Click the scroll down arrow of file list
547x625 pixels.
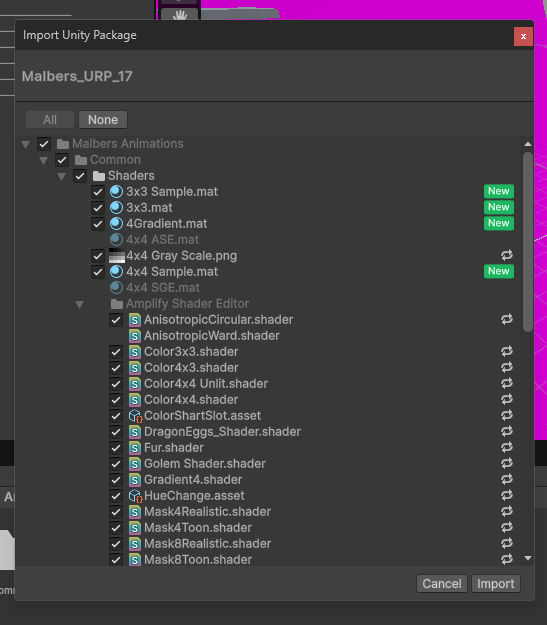coord(528,558)
